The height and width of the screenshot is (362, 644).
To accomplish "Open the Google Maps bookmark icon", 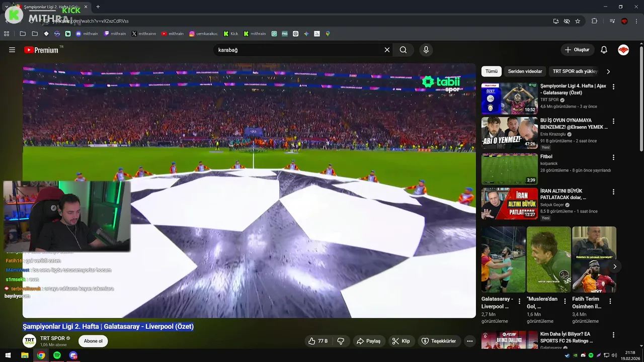I will (x=328, y=34).
